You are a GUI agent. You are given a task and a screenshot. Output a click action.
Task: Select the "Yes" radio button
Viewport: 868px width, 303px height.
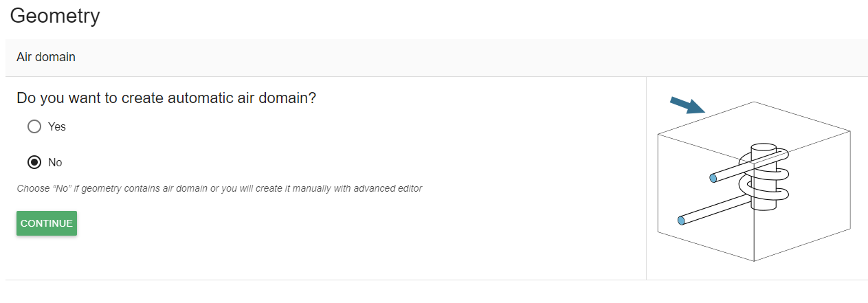[34, 127]
